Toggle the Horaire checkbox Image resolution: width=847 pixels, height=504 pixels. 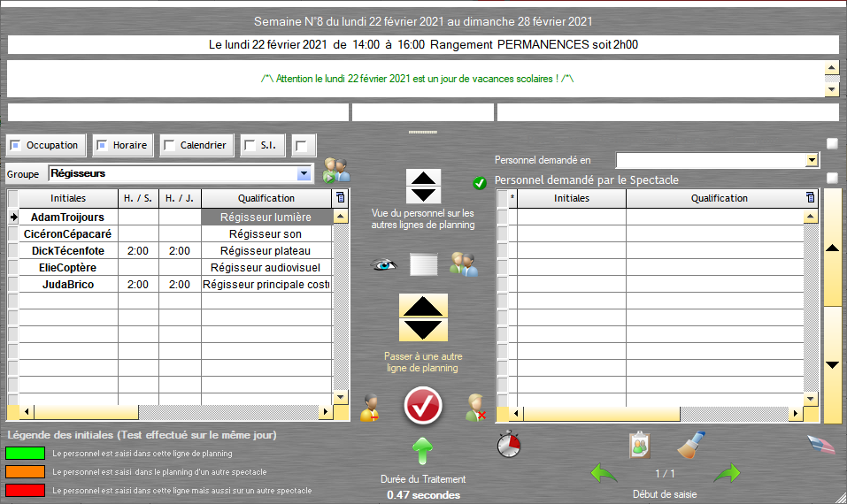(x=103, y=145)
